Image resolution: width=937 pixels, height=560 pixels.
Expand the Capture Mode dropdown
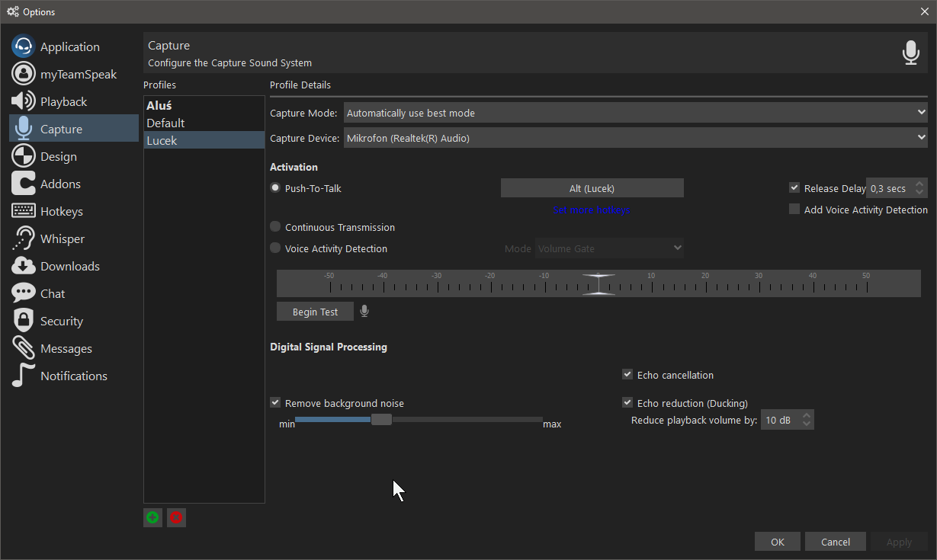click(635, 113)
